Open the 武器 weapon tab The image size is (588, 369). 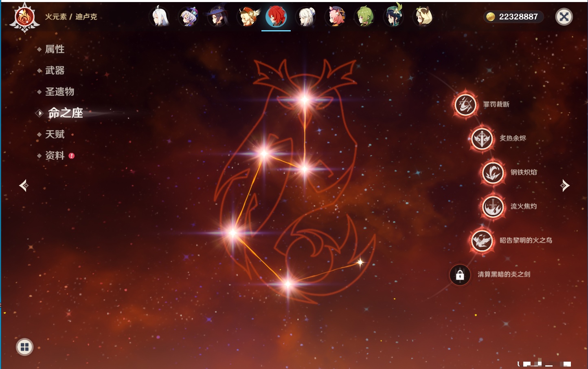point(55,71)
